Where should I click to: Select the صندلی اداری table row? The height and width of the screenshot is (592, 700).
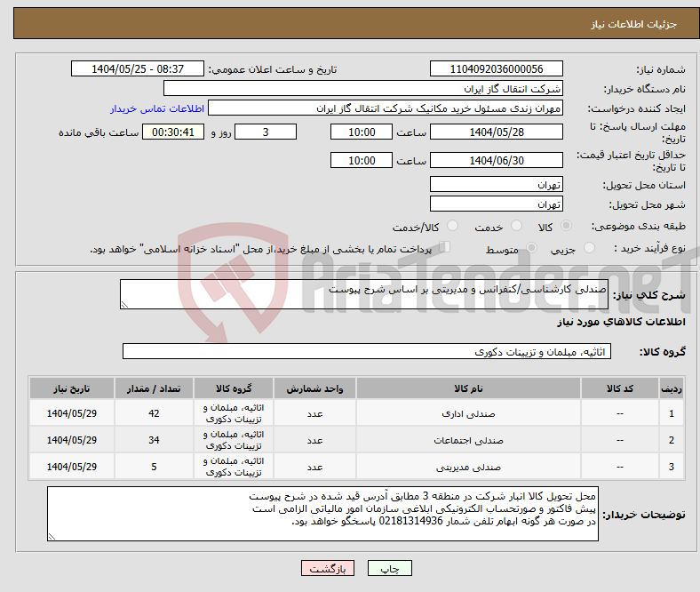coord(468,413)
